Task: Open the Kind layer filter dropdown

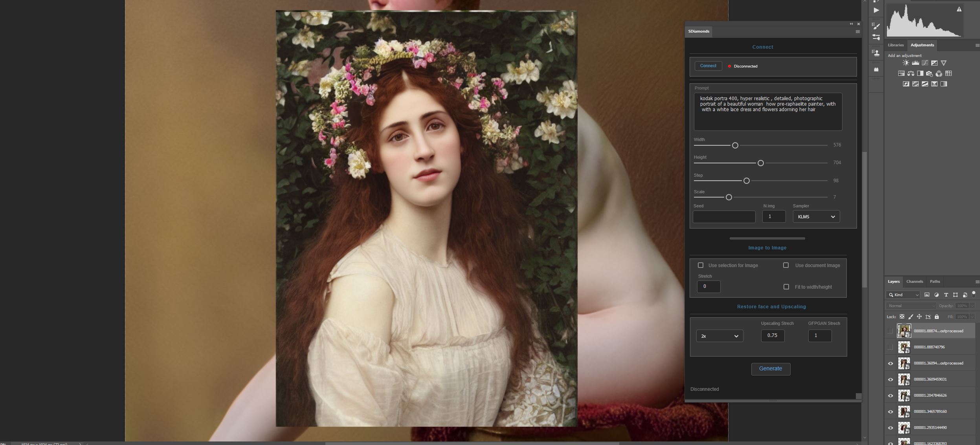Action: pos(903,295)
